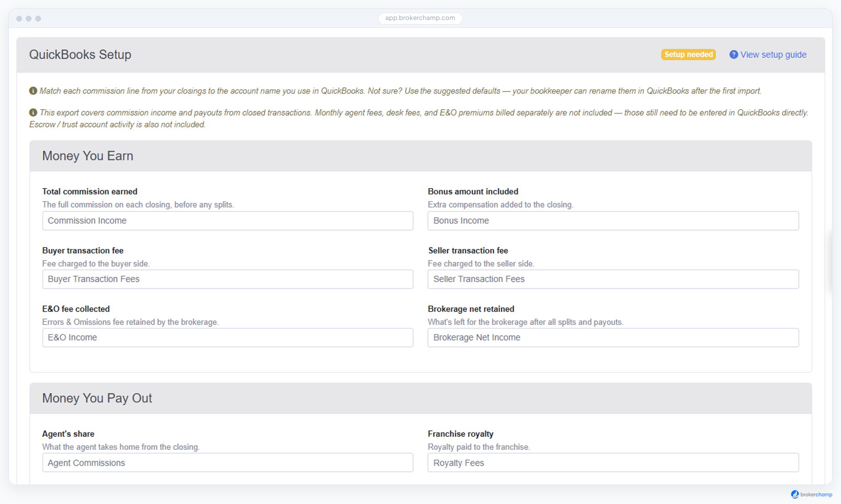Click the Seller transaction fee label
The image size is (841, 504).
(x=468, y=251)
